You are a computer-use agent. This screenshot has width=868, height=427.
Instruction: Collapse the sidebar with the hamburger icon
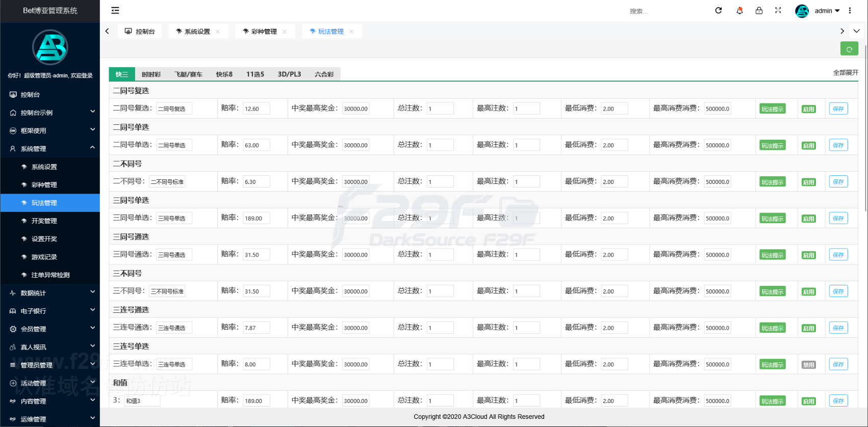pos(115,10)
